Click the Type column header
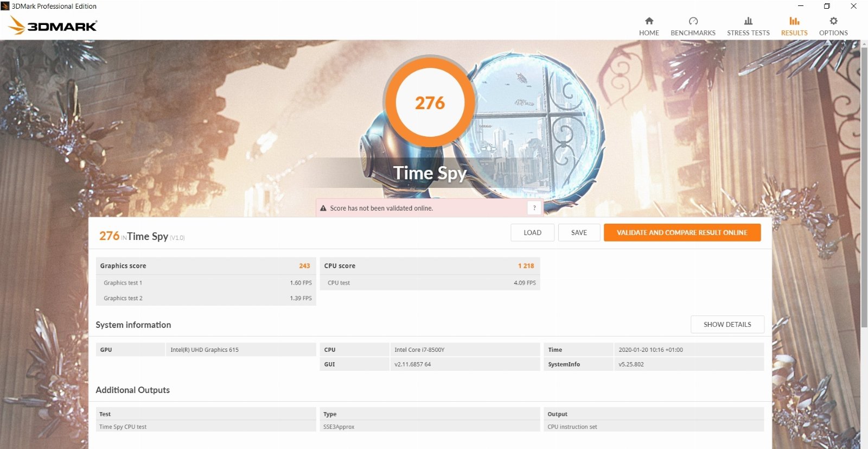 [x=330, y=414]
